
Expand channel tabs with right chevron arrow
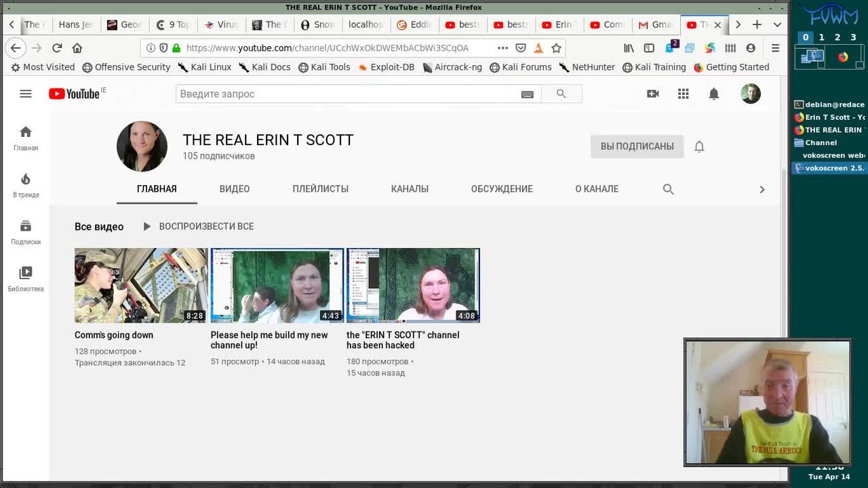coord(762,189)
